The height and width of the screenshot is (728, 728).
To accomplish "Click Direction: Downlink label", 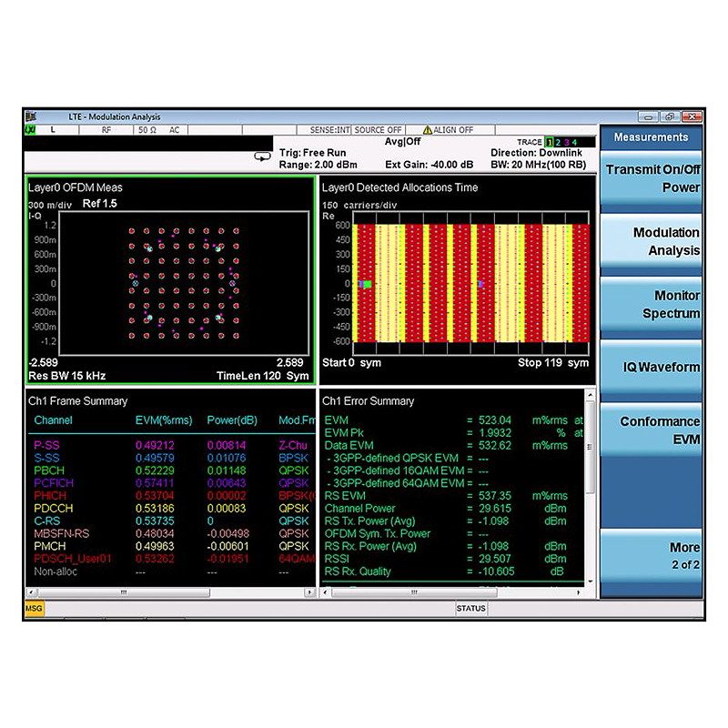I will (x=536, y=153).
